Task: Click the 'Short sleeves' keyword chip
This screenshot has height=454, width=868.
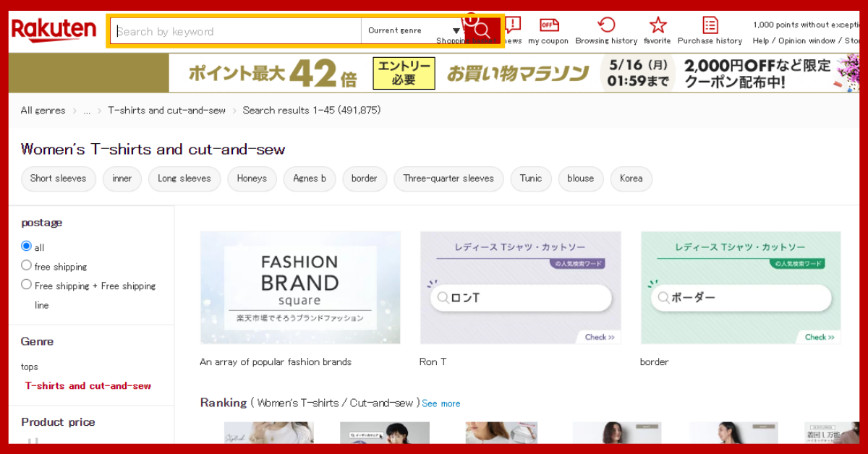Action: [59, 179]
